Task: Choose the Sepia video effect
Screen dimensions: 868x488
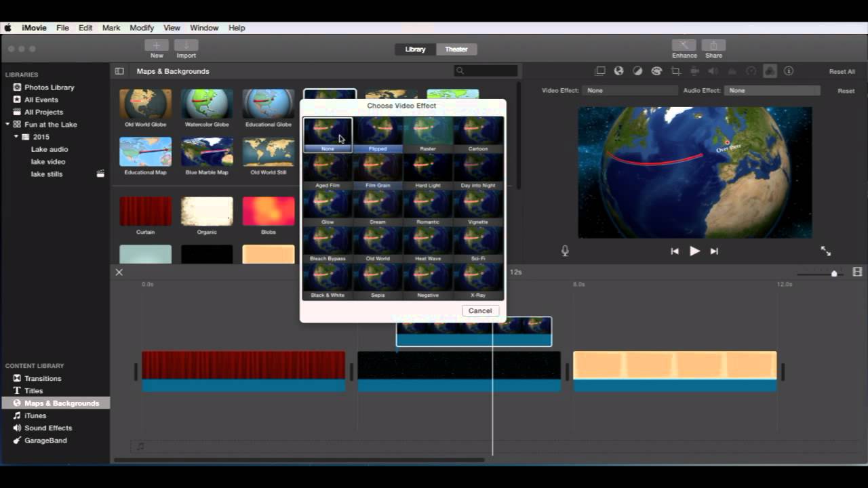Action: click(378, 281)
